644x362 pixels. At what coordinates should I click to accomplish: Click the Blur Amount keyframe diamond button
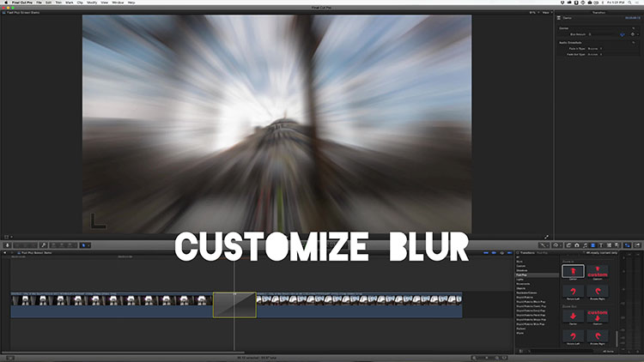[x=633, y=34]
